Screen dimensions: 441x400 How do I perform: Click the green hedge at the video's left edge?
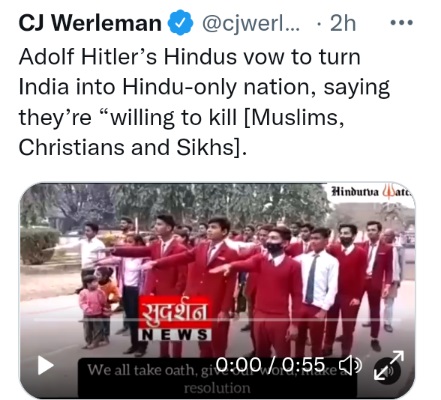tap(39, 246)
